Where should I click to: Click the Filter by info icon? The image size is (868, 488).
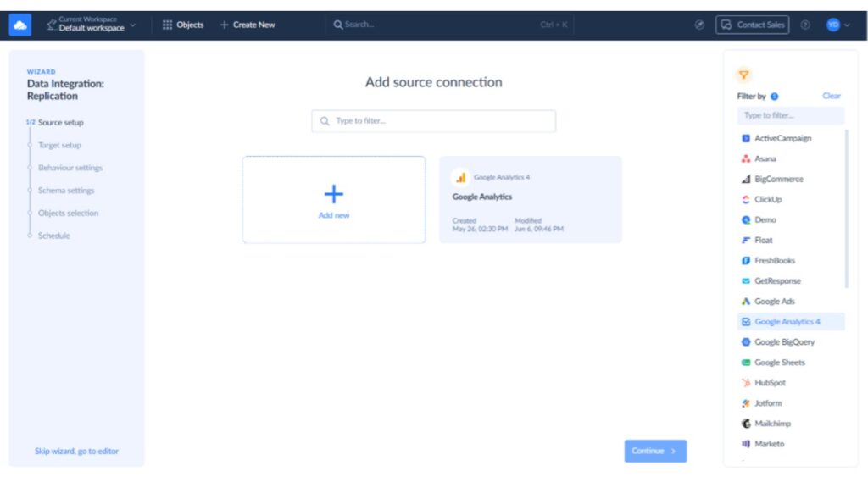(775, 97)
